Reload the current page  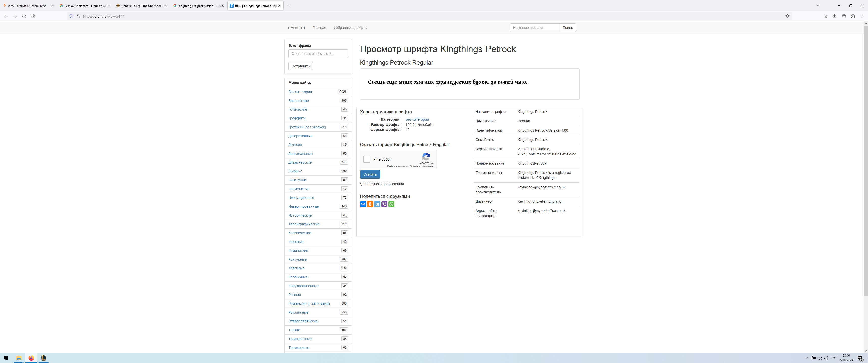tap(24, 16)
